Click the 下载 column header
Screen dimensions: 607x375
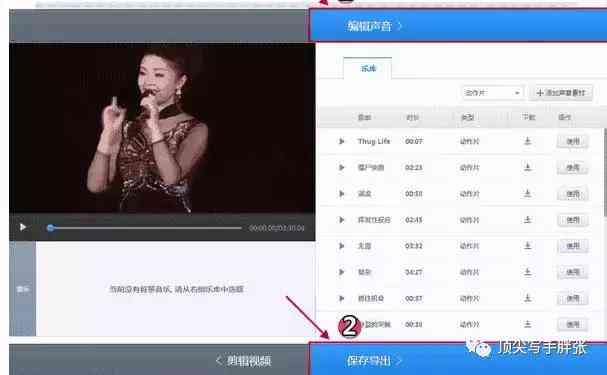(528, 117)
